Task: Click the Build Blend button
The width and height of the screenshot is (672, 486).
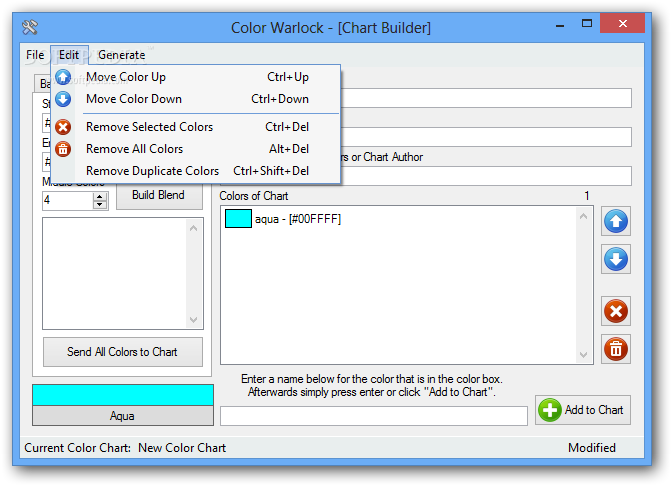Action: coord(159,195)
